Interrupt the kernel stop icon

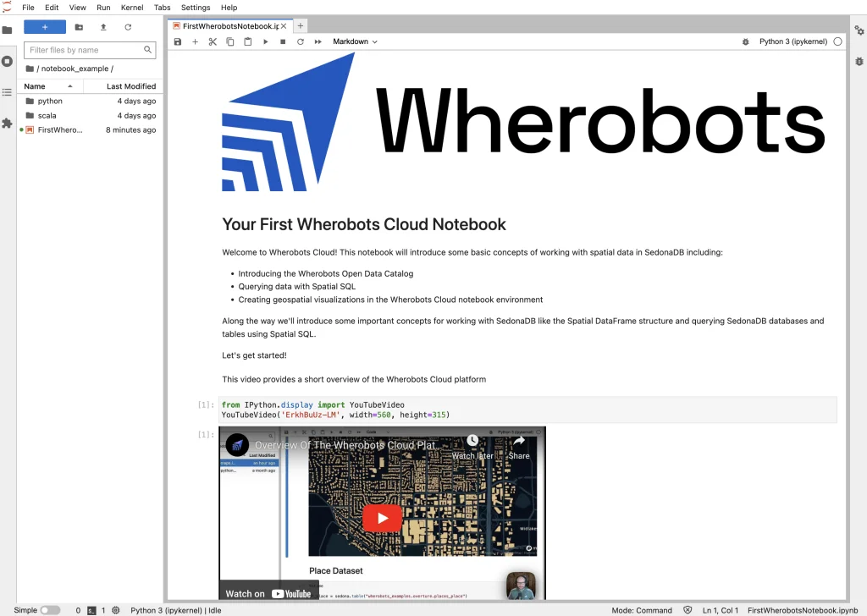point(283,41)
